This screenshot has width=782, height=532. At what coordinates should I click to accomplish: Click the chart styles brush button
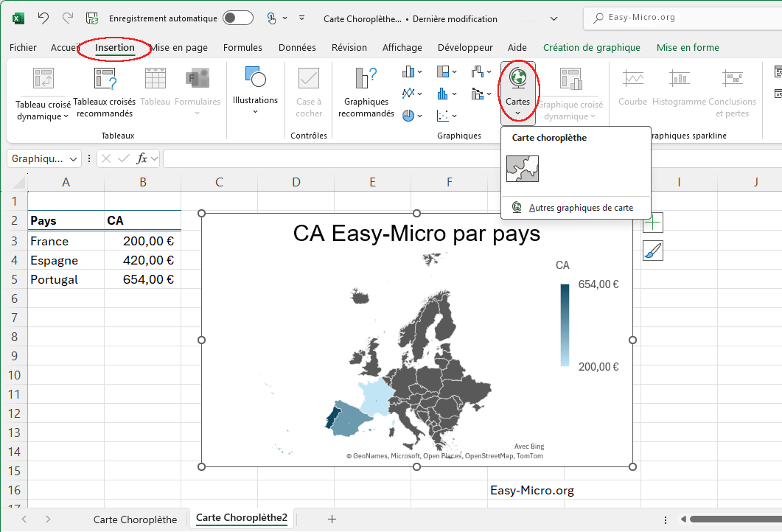coord(653,251)
